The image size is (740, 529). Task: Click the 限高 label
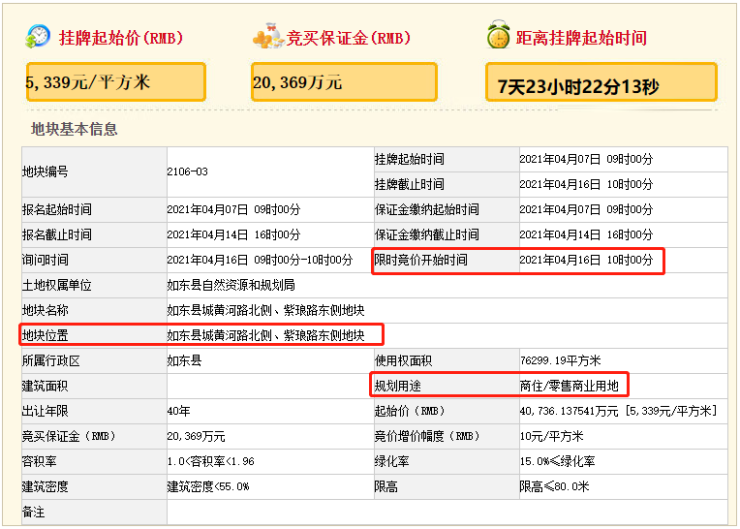pyautogui.click(x=386, y=487)
